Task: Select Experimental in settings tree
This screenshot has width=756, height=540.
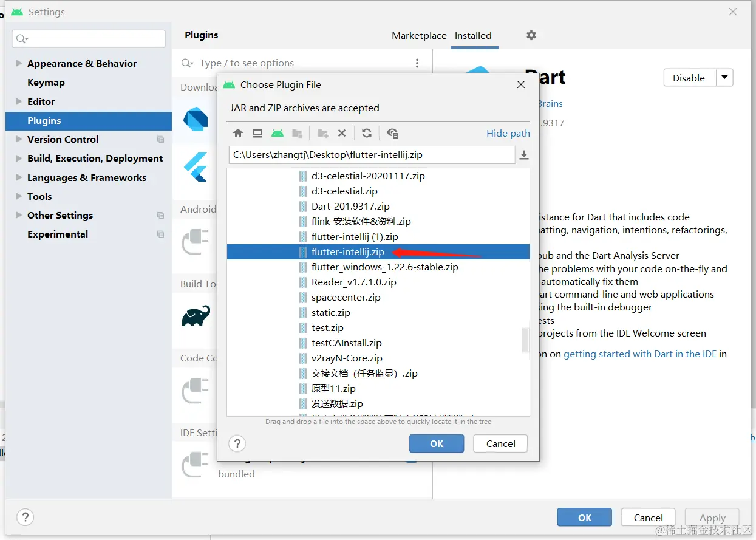Action: pyautogui.click(x=58, y=234)
